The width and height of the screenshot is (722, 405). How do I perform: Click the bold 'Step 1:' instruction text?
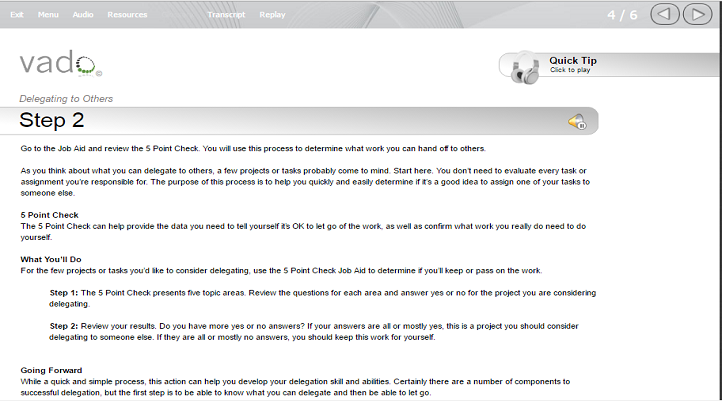tap(64, 293)
